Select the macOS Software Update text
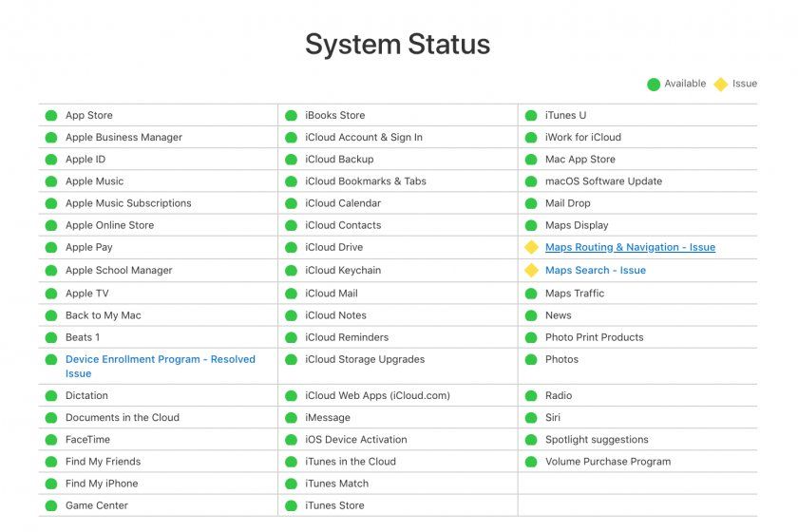 tap(603, 181)
